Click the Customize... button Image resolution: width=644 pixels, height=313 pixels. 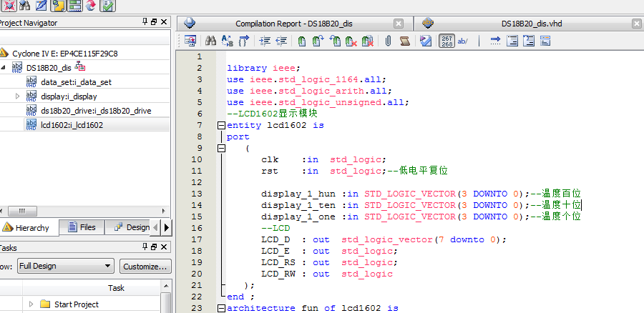[x=145, y=267]
